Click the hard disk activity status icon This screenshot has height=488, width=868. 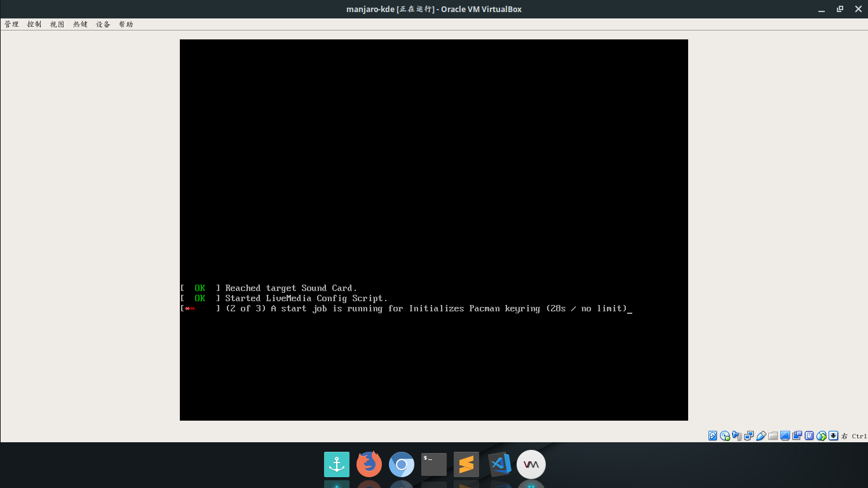(712, 436)
